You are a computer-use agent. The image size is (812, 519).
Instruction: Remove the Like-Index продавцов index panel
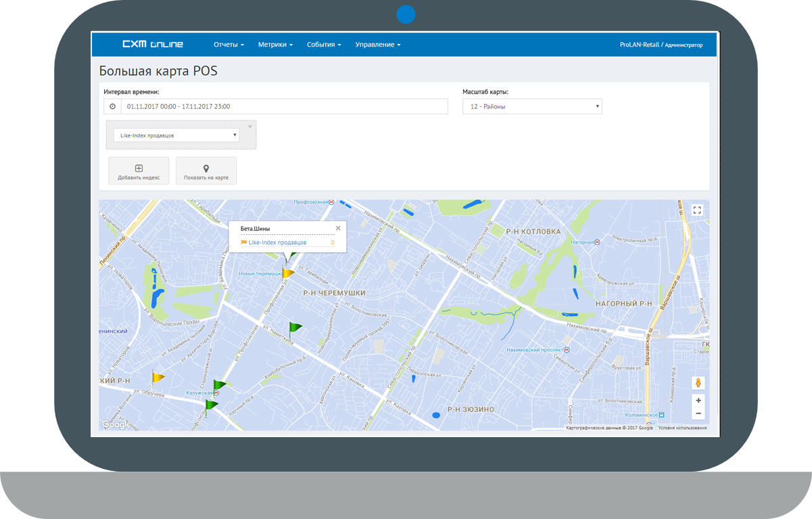[x=249, y=127]
